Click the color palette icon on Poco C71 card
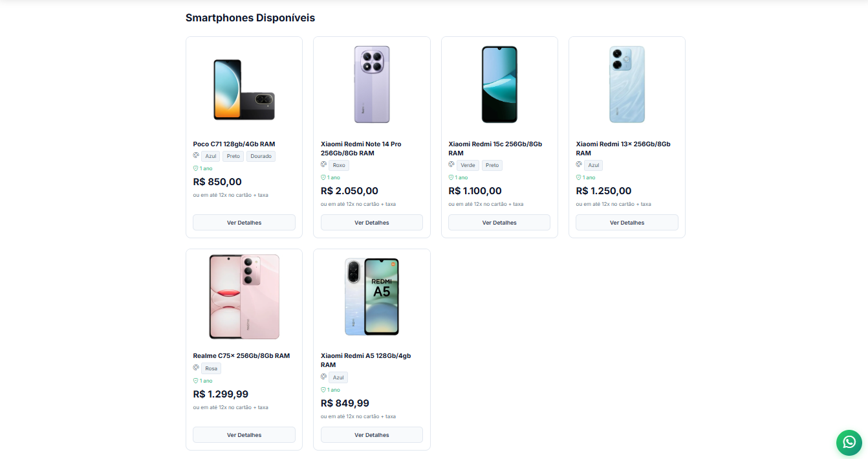 pyautogui.click(x=195, y=155)
